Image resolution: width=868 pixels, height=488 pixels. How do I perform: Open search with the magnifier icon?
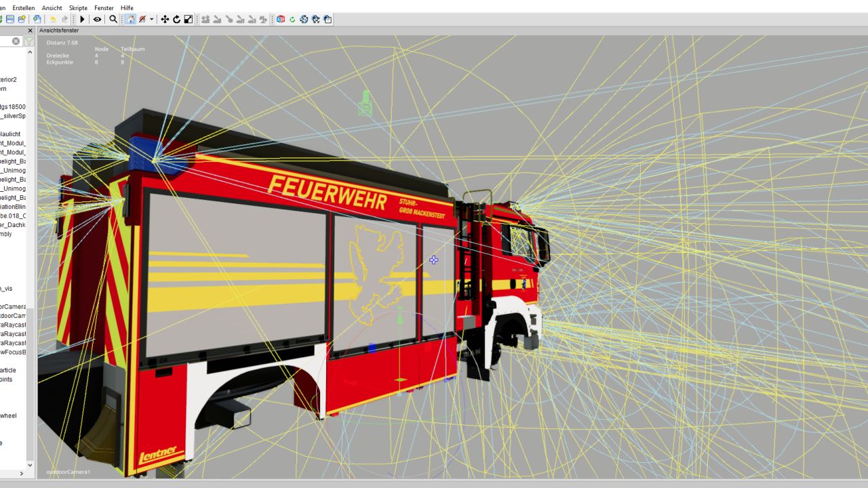click(113, 20)
